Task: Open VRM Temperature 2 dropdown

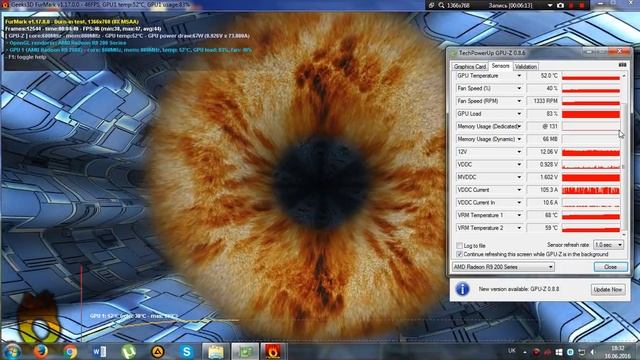Action: (x=519, y=228)
